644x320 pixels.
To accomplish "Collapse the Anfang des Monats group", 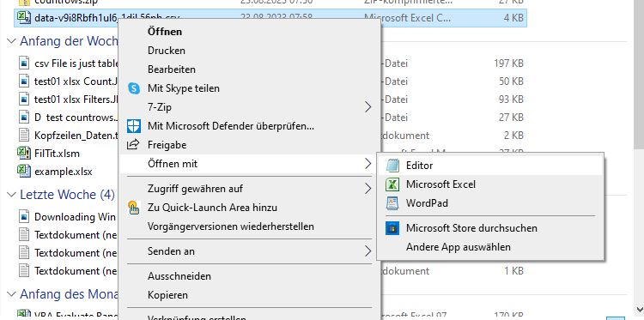I will pyautogui.click(x=12, y=294).
